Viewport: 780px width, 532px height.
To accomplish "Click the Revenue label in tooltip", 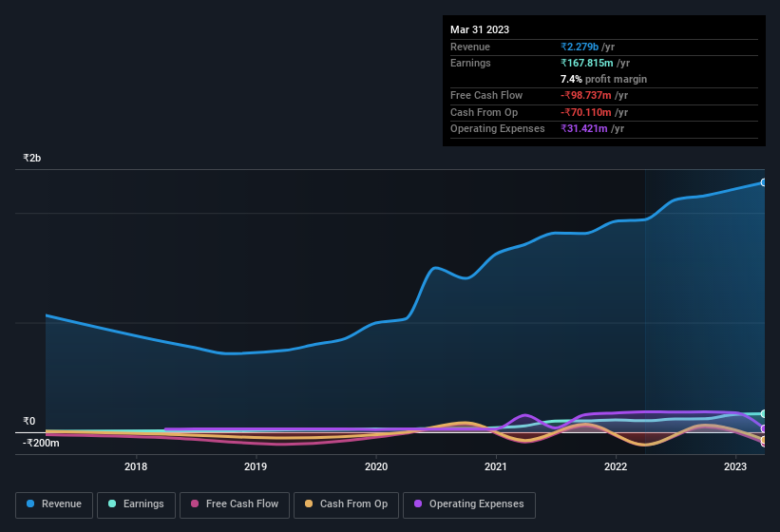I will [x=470, y=47].
